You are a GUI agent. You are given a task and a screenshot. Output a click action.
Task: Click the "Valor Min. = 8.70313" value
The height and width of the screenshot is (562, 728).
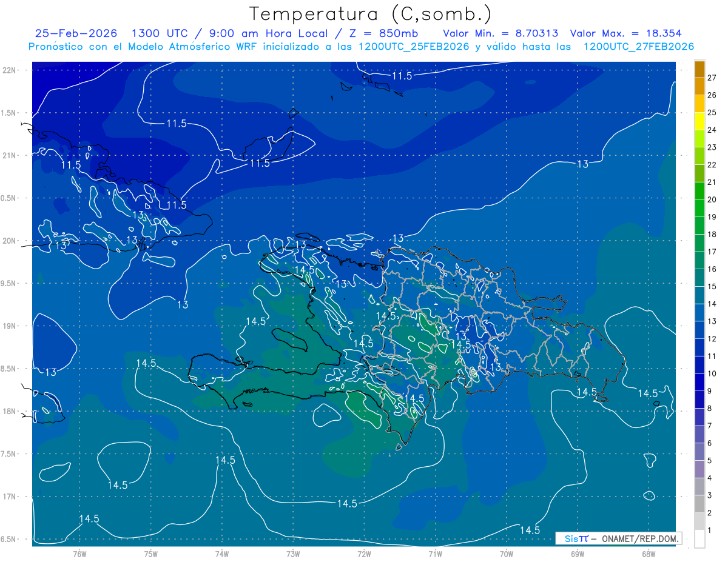tap(500, 33)
